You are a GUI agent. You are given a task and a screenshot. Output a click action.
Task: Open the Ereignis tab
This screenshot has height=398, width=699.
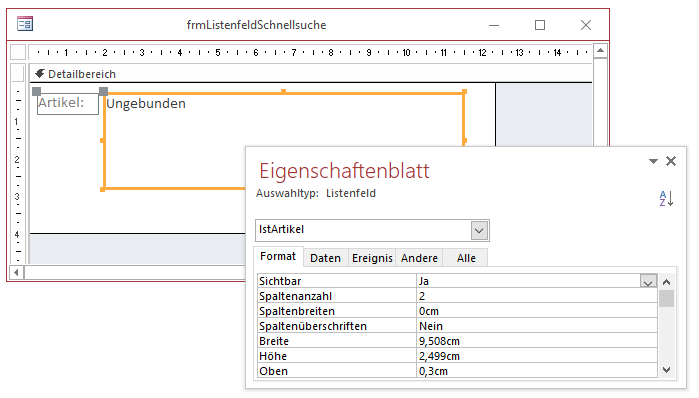pyautogui.click(x=372, y=258)
